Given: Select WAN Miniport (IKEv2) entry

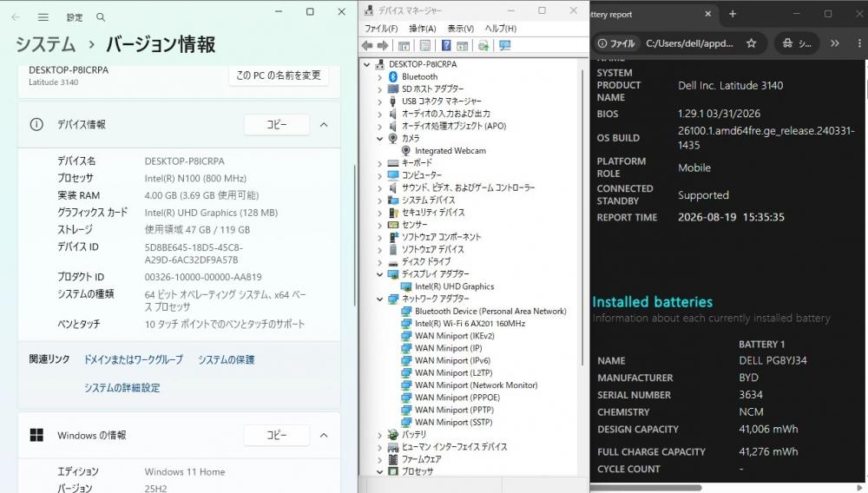Looking at the screenshot, I should pyautogui.click(x=455, y=335).
